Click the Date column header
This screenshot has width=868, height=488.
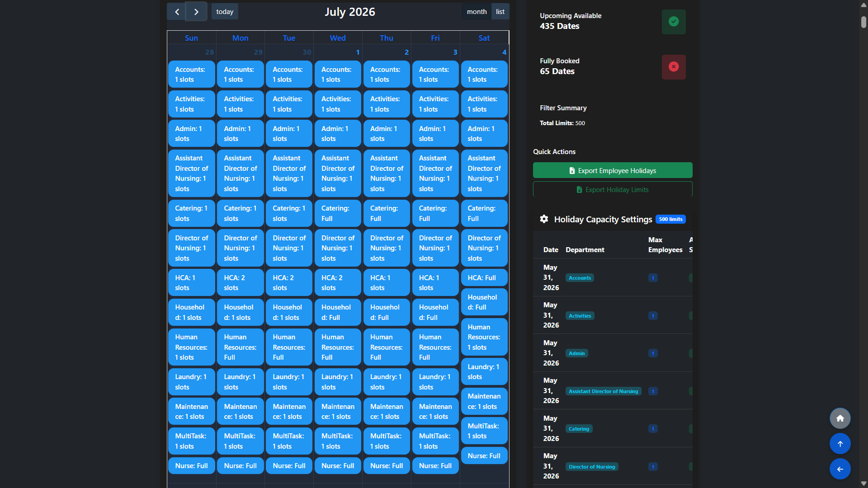(551, 250)
